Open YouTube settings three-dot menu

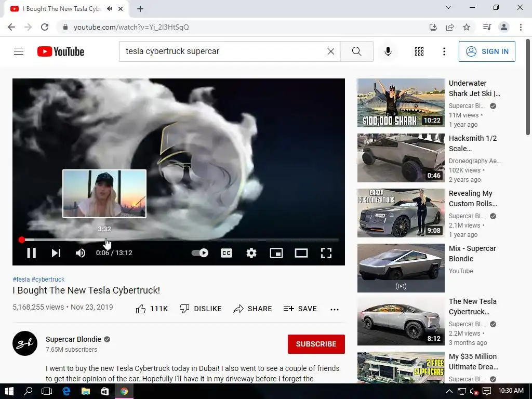[444, 51]
